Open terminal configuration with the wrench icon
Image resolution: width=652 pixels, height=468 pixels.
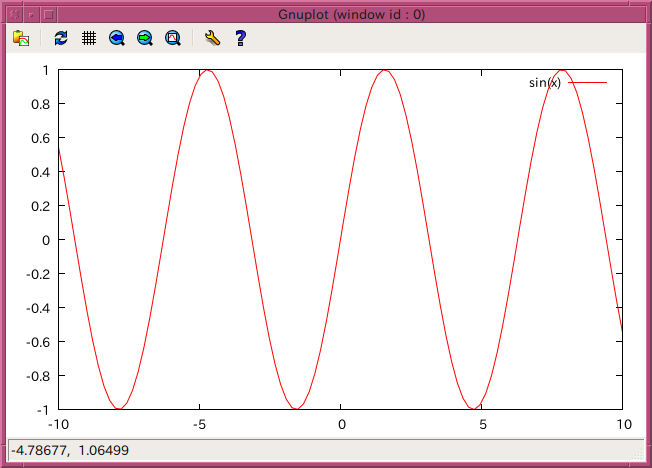point(212,38)
